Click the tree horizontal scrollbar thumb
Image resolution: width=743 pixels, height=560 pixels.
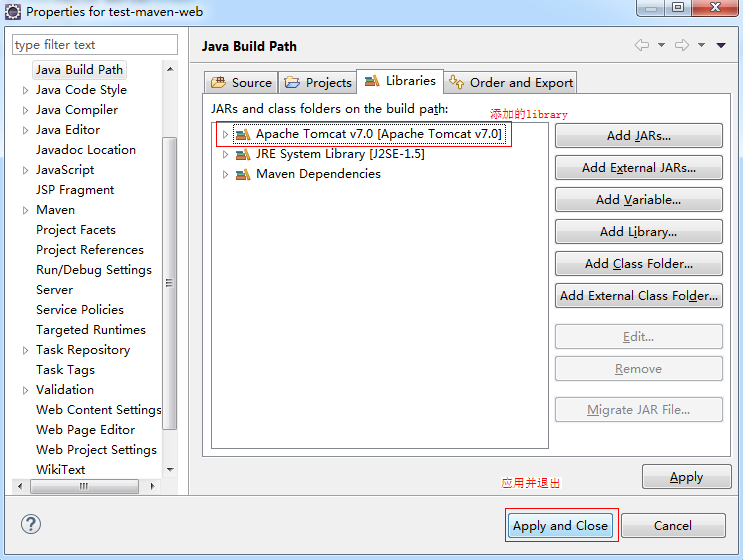point(84,486)
